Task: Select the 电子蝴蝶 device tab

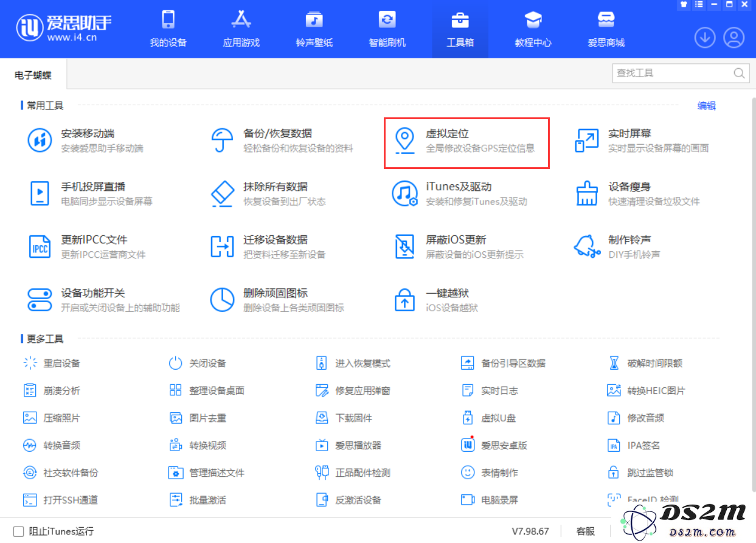Action: (33, 75)
